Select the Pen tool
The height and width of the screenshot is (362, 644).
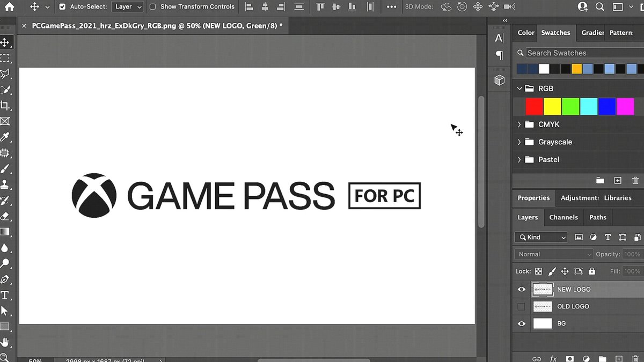coord(5,279)
